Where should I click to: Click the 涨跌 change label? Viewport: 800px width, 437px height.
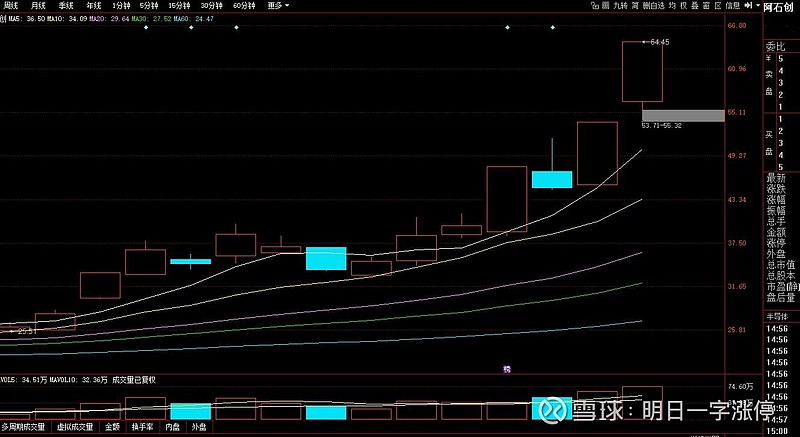[776, 189]
